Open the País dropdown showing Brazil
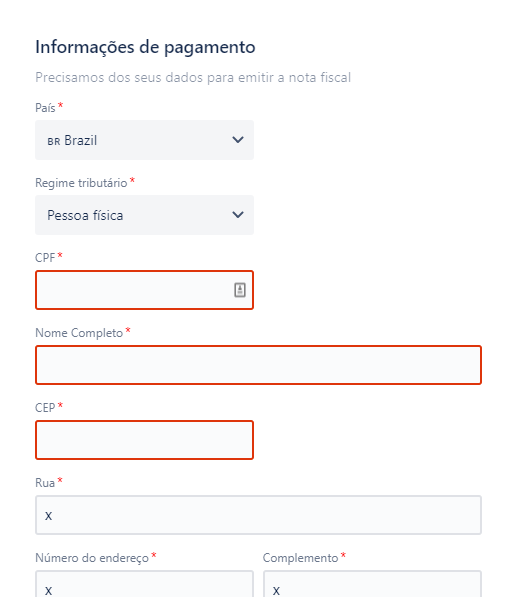The height and width of the screenshot is (597, 515). (144, 140)
